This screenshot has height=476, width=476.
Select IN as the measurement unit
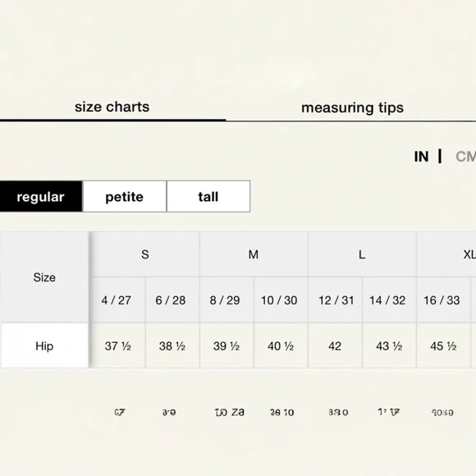[421, 157]
